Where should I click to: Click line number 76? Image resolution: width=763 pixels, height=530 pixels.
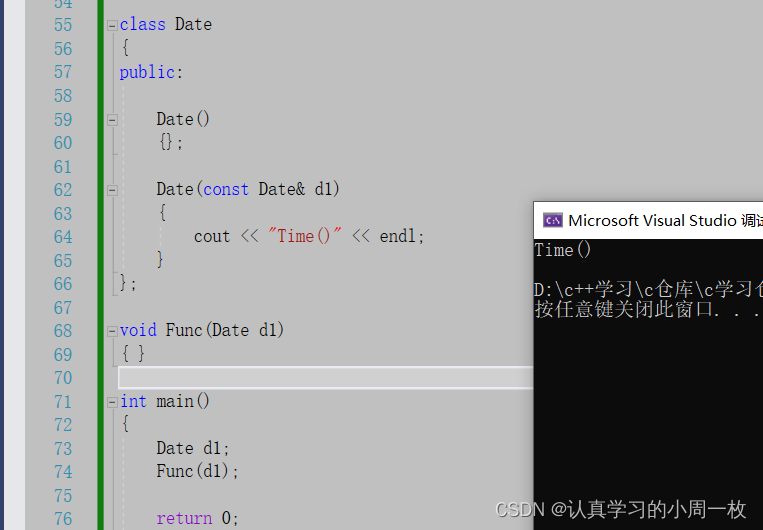click(63, 519)
